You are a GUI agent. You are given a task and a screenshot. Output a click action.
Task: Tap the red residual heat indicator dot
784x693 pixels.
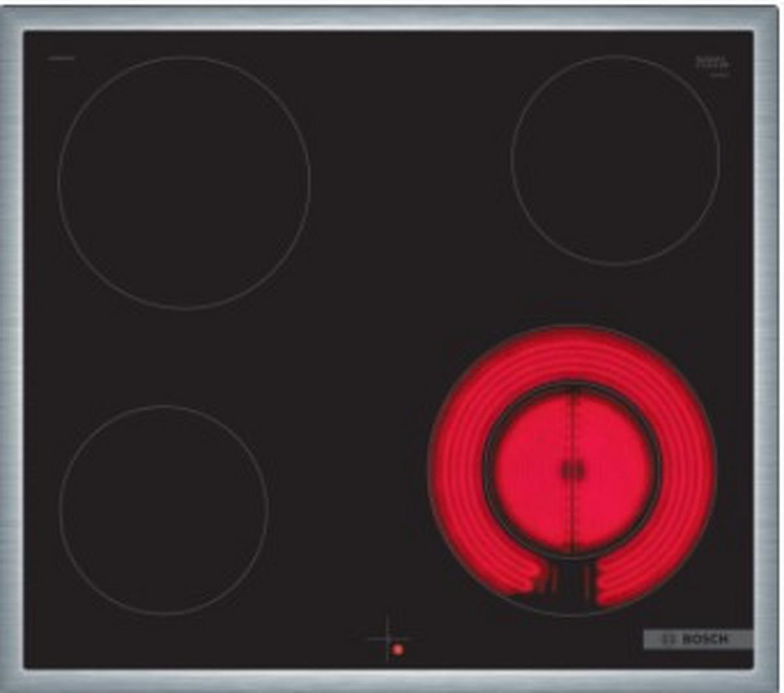(397, 649)
